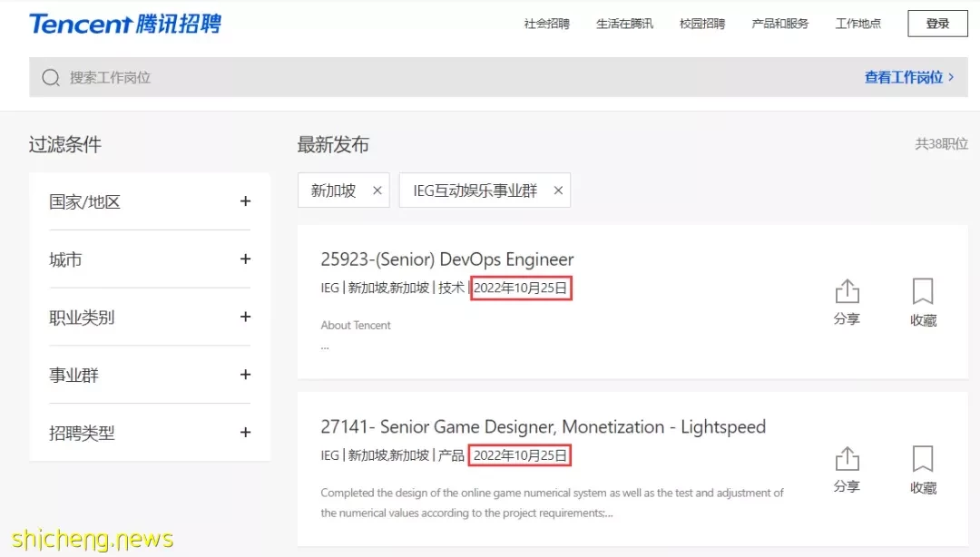Click the Game Designer job's 2022年10月25日 date
Screen dimensions: 980x557
pos(520,455)
